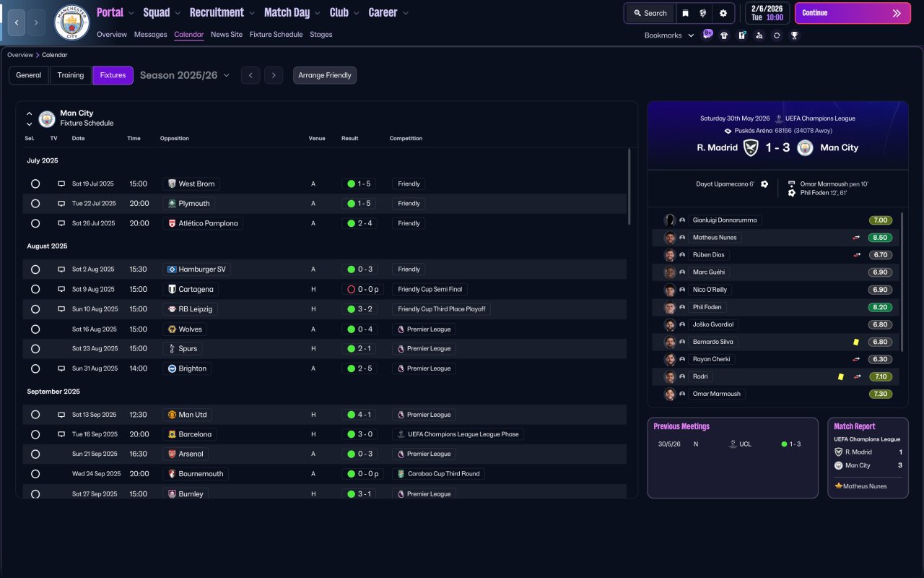The width and height of the screenshot is (924, 578).
Task: Select the West Brom fixture radio button
Action: click(35, 184)
